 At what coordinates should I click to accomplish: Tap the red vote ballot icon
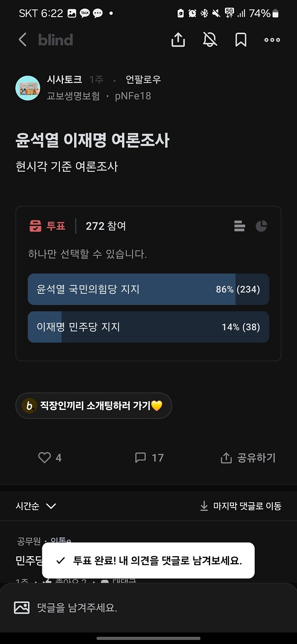point(35,226)
